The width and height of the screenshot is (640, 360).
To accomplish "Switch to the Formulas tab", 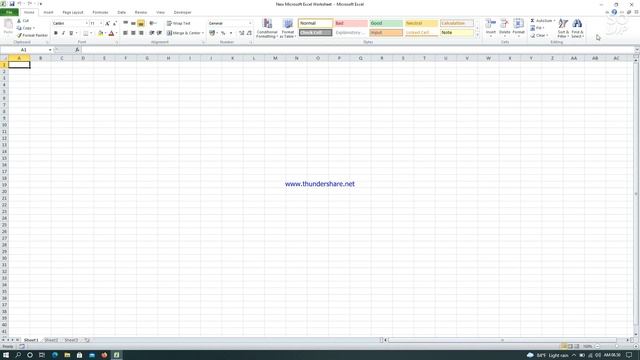I will pyautogui.click(x=100, y=12).
